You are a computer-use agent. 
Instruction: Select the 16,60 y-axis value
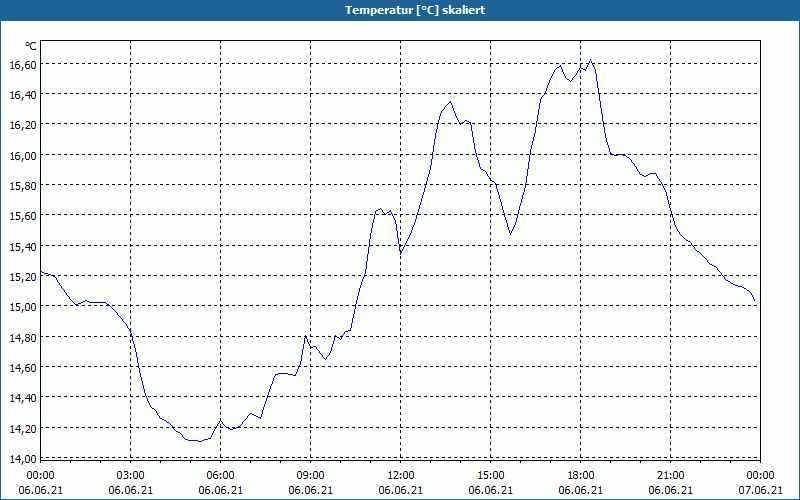[23, 64]
